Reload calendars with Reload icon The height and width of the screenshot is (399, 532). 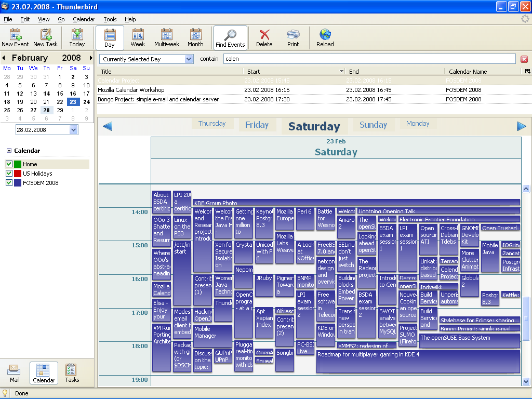pyautogui.click(x=325, y=38)
